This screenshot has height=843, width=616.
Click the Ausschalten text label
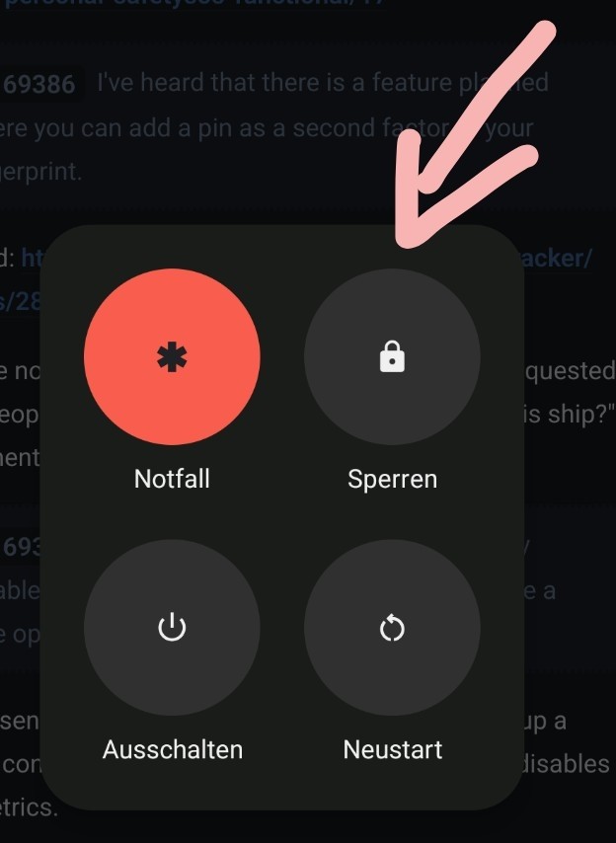click(x=173, y=749)
